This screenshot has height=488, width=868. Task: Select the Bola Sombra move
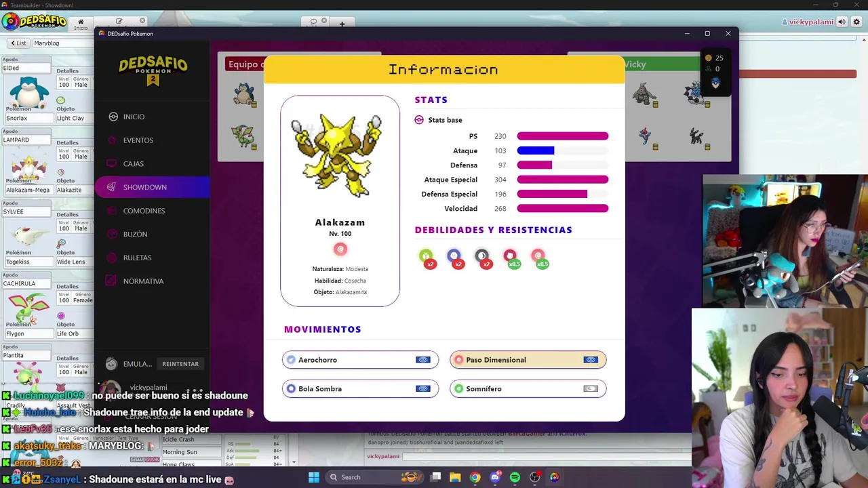pos(360,389)
